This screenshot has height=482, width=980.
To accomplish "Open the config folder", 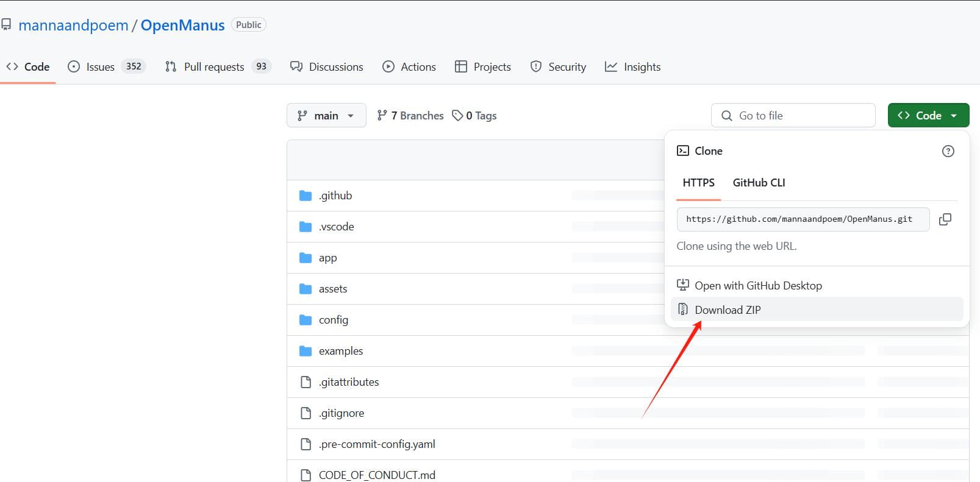I will point(334,320).
